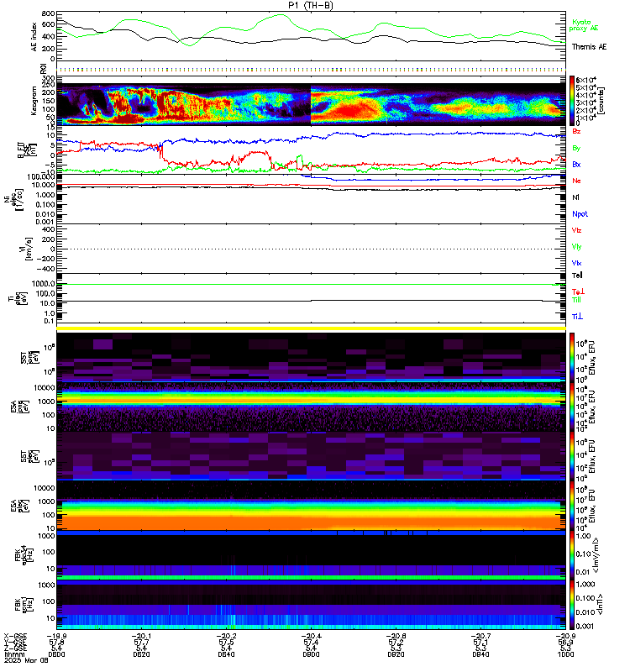Click the blue Npot legend label
The width and height of the screenshot is (630, 672).
[580, 214]
